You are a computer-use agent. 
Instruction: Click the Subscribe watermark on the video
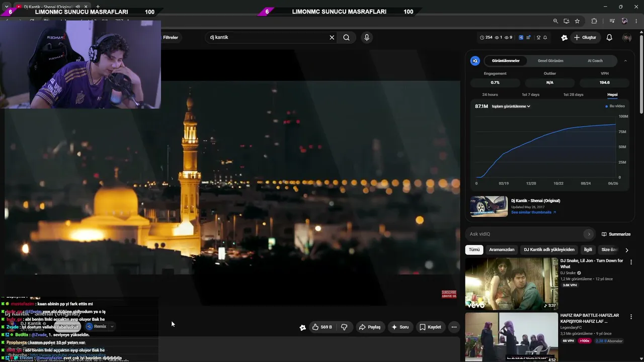click(x=449, y=294)
